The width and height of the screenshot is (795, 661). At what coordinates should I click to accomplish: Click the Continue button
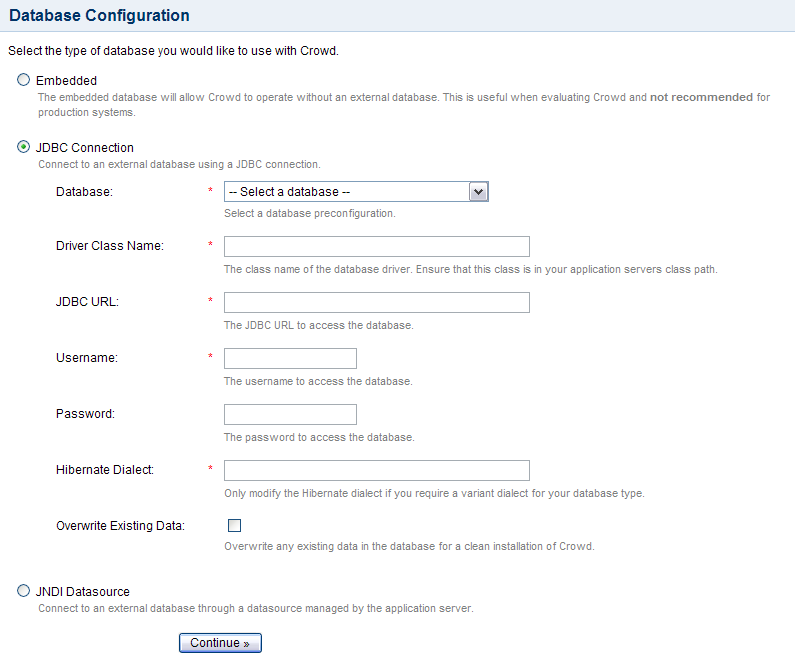[220, 643]
